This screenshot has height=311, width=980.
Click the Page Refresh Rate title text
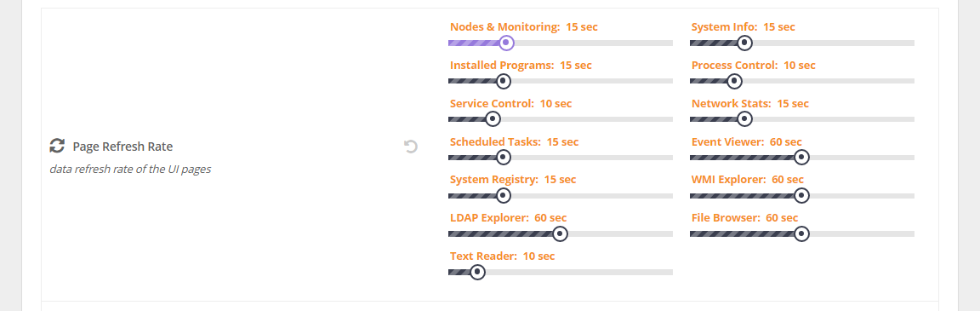click(122, 147)
